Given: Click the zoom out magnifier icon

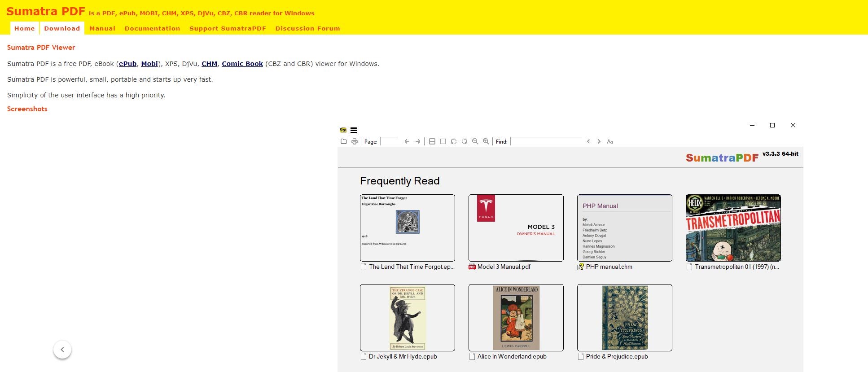Looking at the screenshot, I should pyautogui.click(x=475, y=141).
